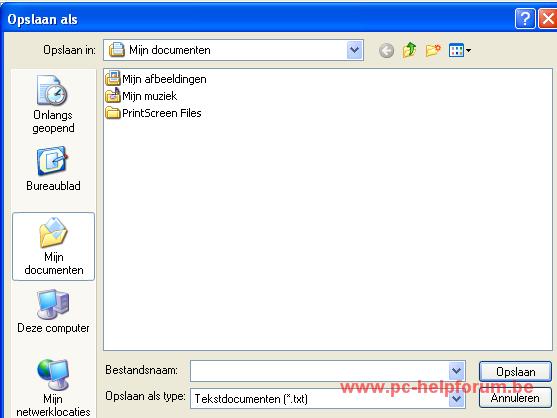This screenshot has height=418, width=557.
Task: Expand the Opslaan in location dropdown
Action: point(355,50)
